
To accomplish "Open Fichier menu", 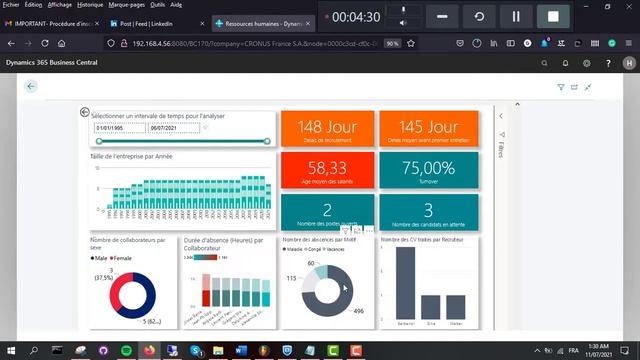I will coord(11,5).
